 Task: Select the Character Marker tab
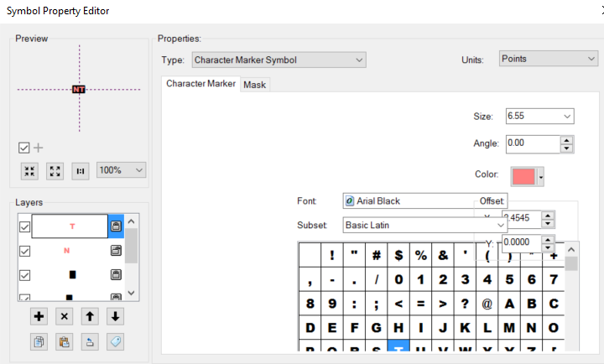(x=200, y=84)
